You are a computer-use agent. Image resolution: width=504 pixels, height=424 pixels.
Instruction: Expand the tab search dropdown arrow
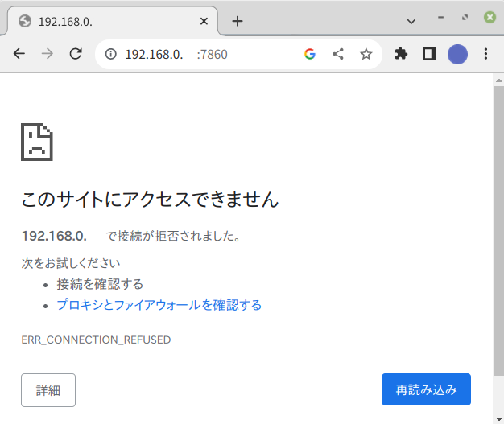click(x=411, y=22)
